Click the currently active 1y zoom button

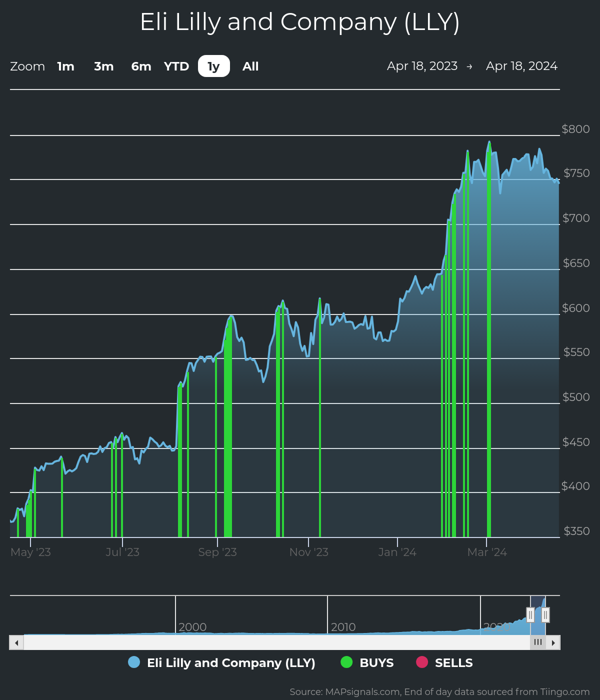213,66
